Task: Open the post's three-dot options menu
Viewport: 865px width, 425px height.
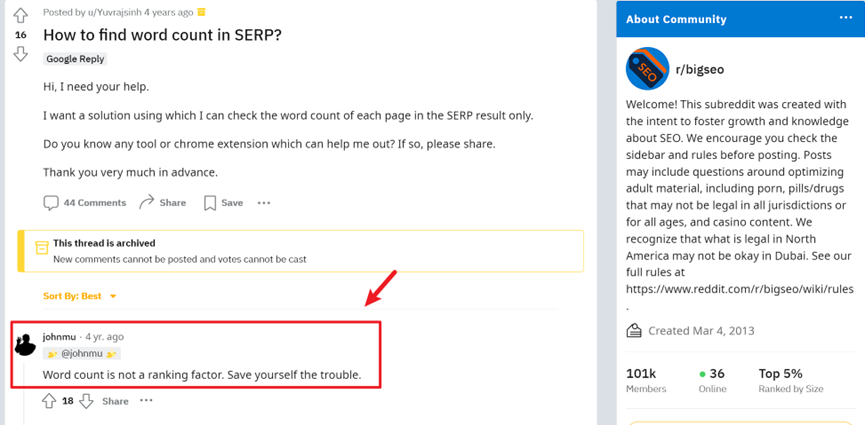Action: (264, 203)
